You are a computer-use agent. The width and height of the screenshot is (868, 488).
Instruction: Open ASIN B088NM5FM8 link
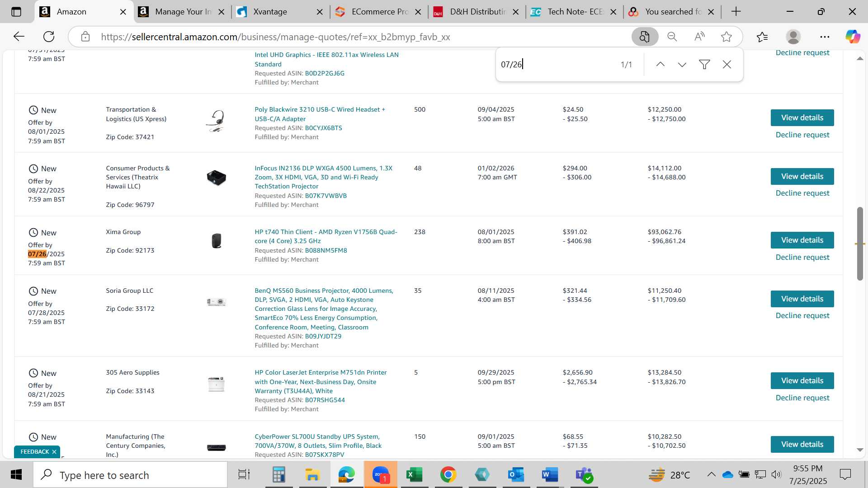point(325,250)
